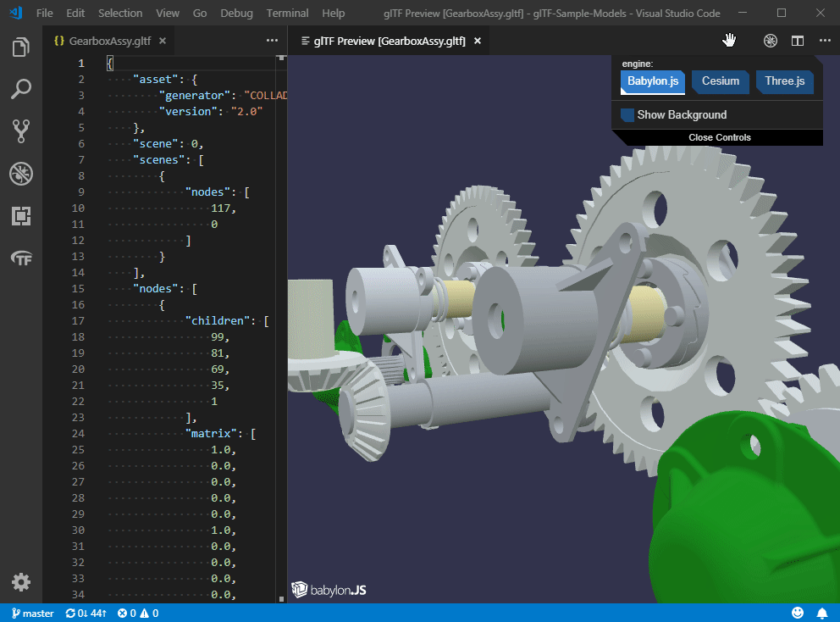Click the babylon.JS logo link
Image resolution: width=840 pixels, height=622 pixels.
pyautogui.click(x=329, y=589)
